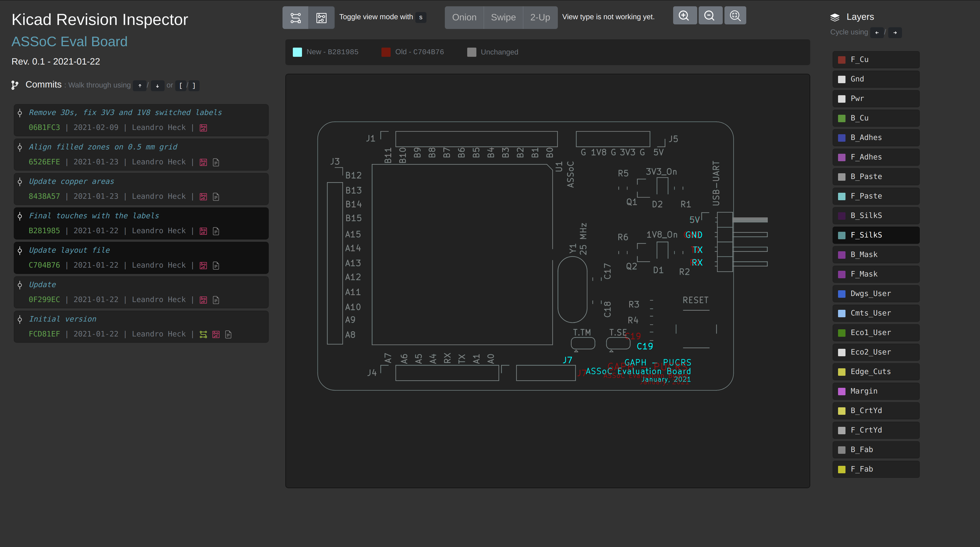
Task: Click the right arrow layer cycle key
Action: (895, 33)
